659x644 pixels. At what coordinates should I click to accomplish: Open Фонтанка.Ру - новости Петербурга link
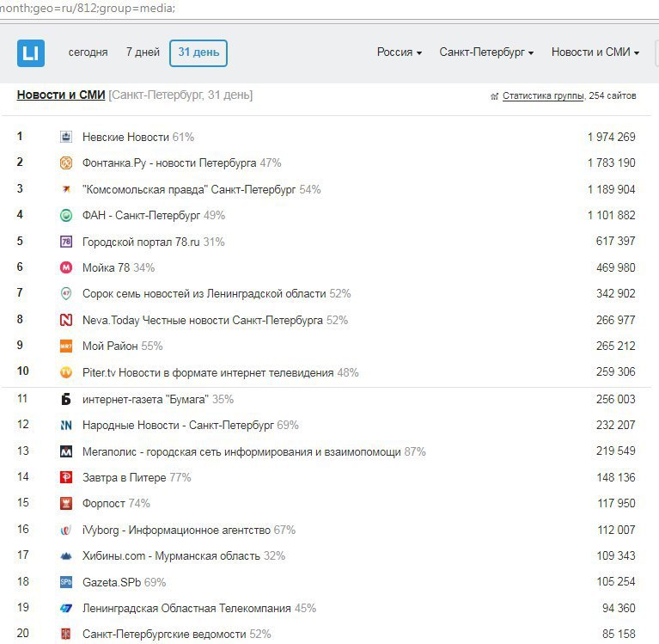[169, 163]
